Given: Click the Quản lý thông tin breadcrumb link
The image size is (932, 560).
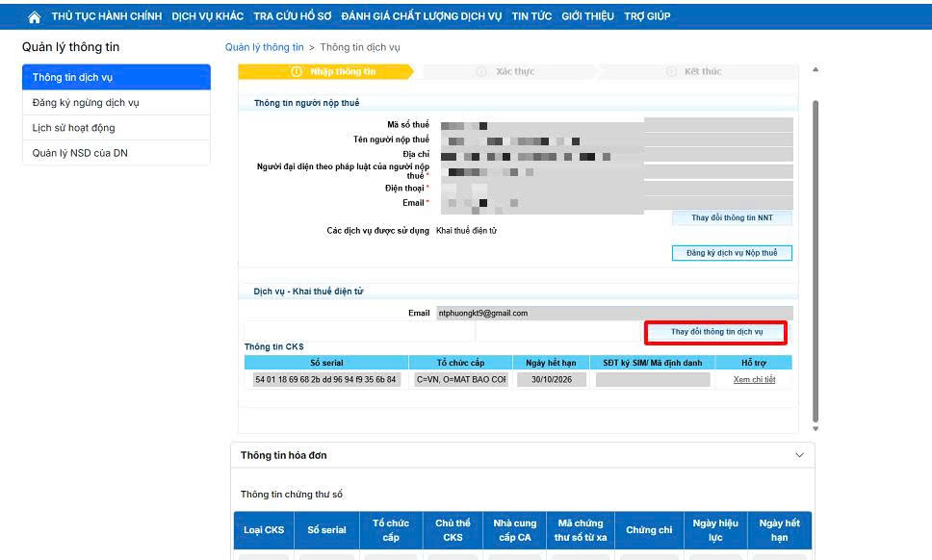Looking at the screenshot, I should [264, 47].
